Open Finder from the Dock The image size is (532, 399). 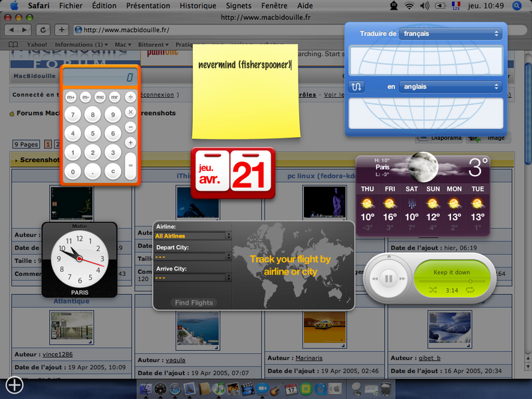click(146, 389)
